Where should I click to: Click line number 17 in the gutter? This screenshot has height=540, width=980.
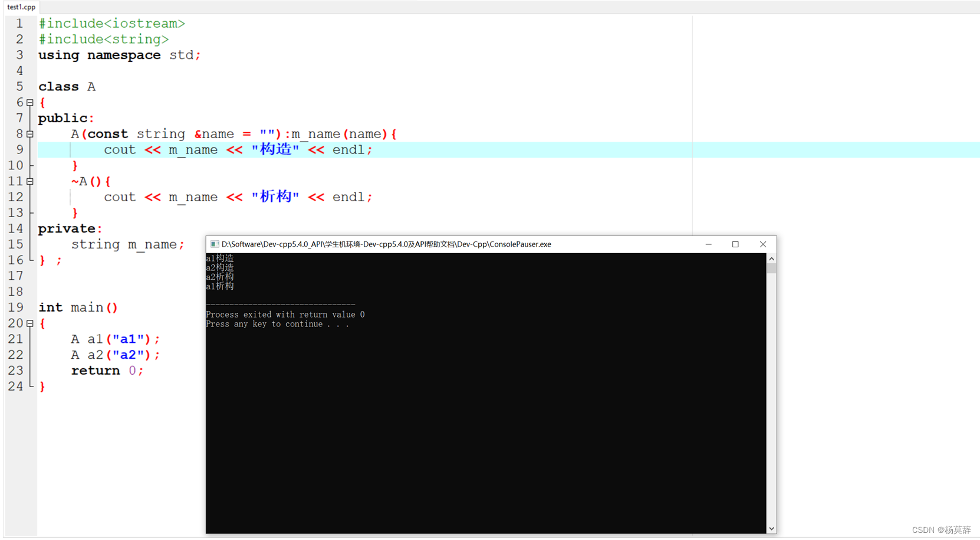point(16,276)
